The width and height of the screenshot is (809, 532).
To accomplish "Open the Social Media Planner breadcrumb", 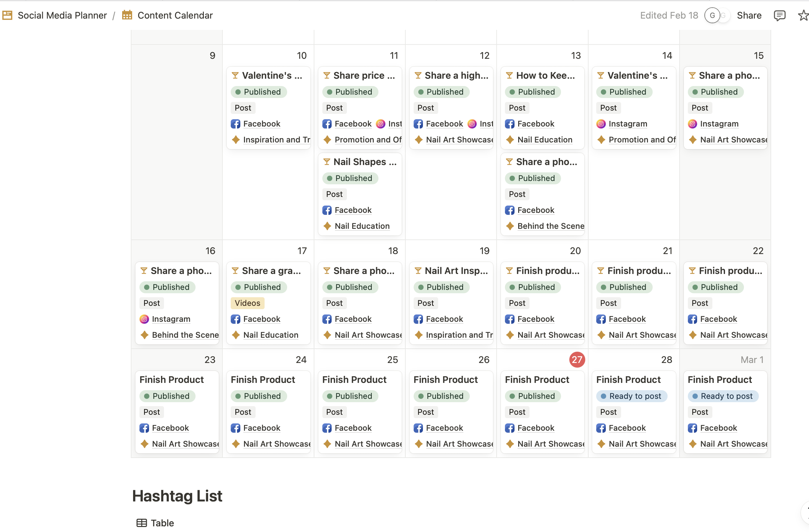I will (x=62, y=16).
